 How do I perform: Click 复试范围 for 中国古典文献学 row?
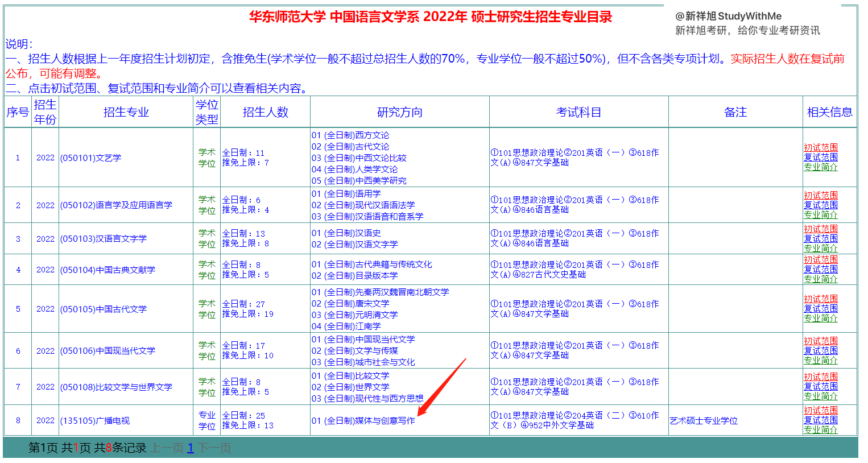click(x=820, y=270)
